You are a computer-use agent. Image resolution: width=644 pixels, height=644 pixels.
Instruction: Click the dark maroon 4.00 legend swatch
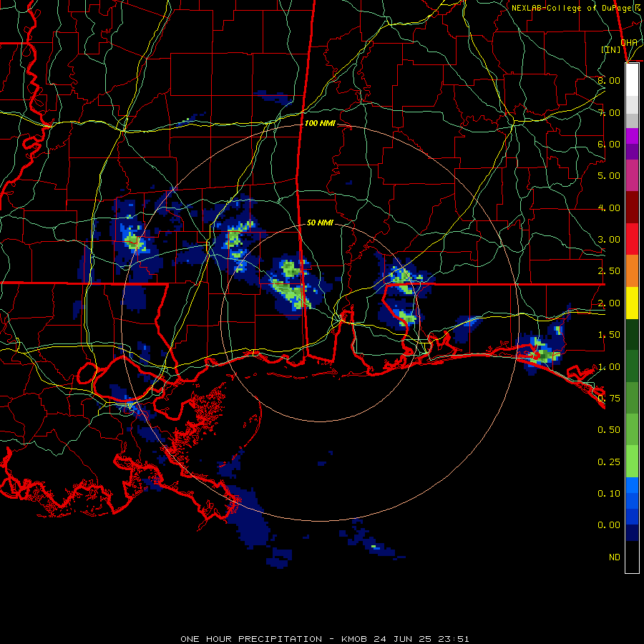pos(632,208)
